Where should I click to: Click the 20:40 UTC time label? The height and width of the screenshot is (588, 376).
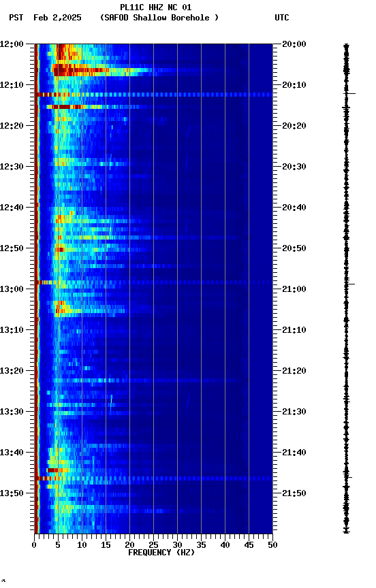(x=294, y=208)
